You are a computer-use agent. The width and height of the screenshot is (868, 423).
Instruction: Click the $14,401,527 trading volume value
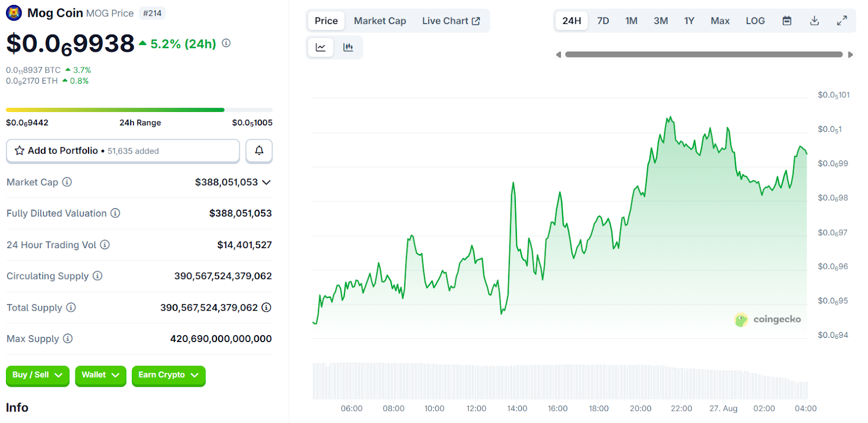[x=244, y=245]
